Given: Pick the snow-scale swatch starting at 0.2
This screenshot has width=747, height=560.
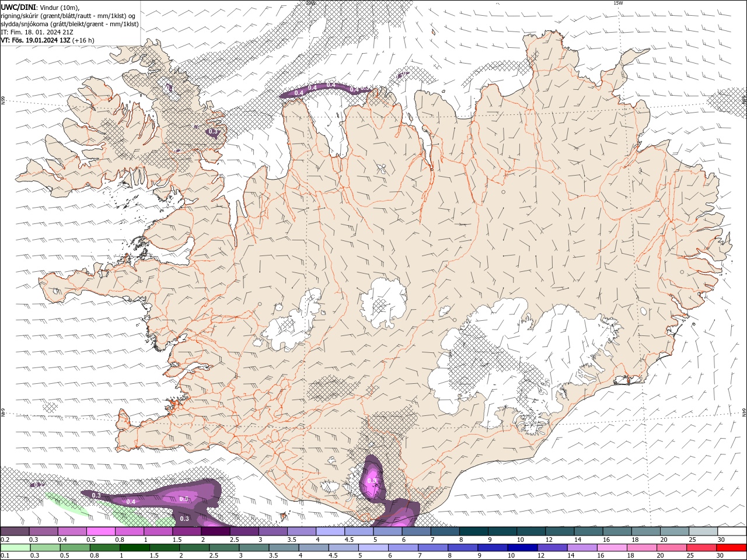Looking at the screenshot, I should click(x=15, y=531).
